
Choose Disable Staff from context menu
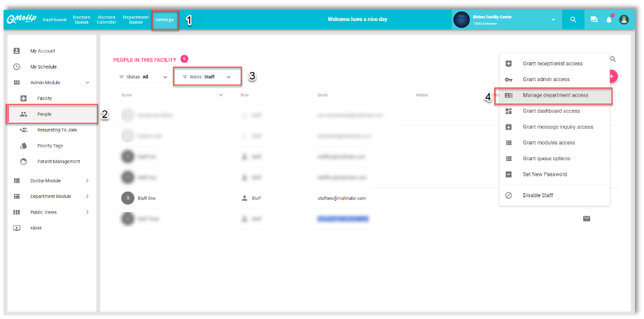(538, 195)
